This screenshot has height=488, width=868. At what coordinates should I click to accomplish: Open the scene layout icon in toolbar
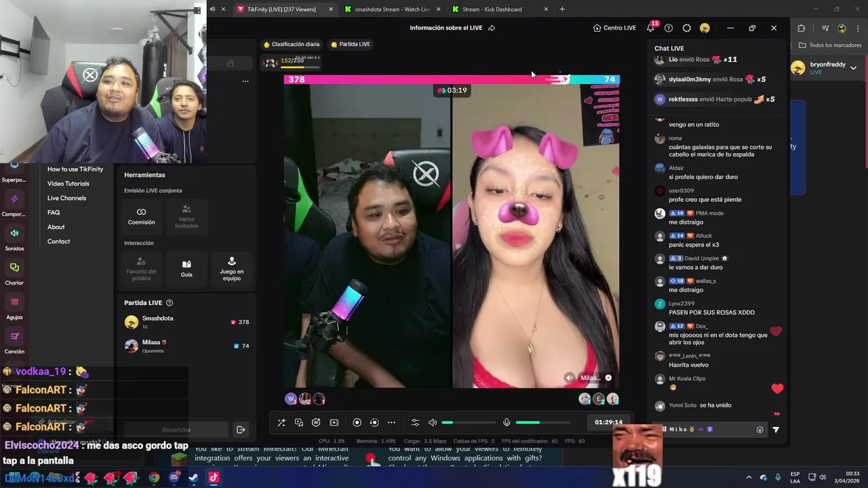point(334,422)
